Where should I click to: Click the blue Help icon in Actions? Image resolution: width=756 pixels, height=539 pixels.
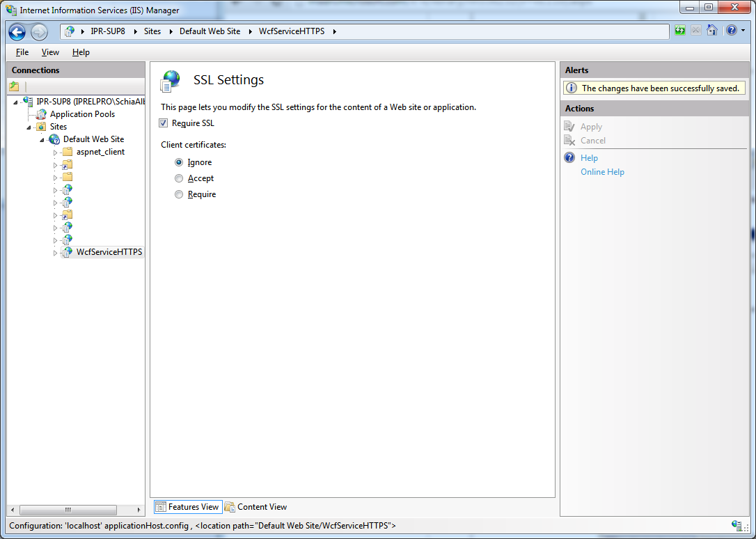click(x=569, y=157)
